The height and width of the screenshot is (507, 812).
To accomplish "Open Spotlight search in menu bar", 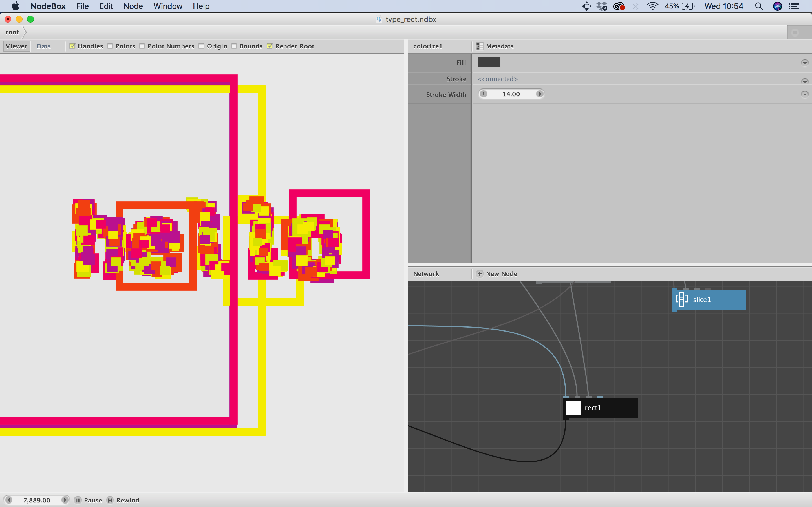I will click(759, 6).
